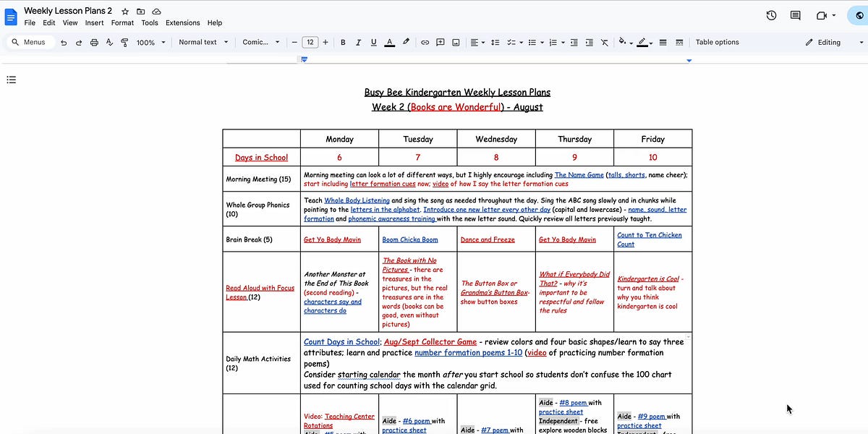Click the font size input field
This screenshot has height=434, width=868.
tap(310, 42)
